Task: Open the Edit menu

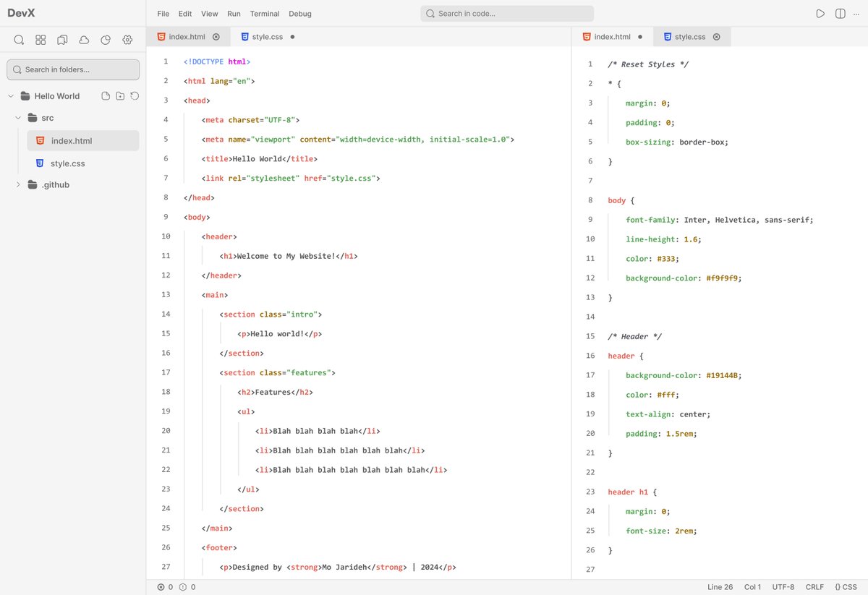Action: (x=185, y=14)
